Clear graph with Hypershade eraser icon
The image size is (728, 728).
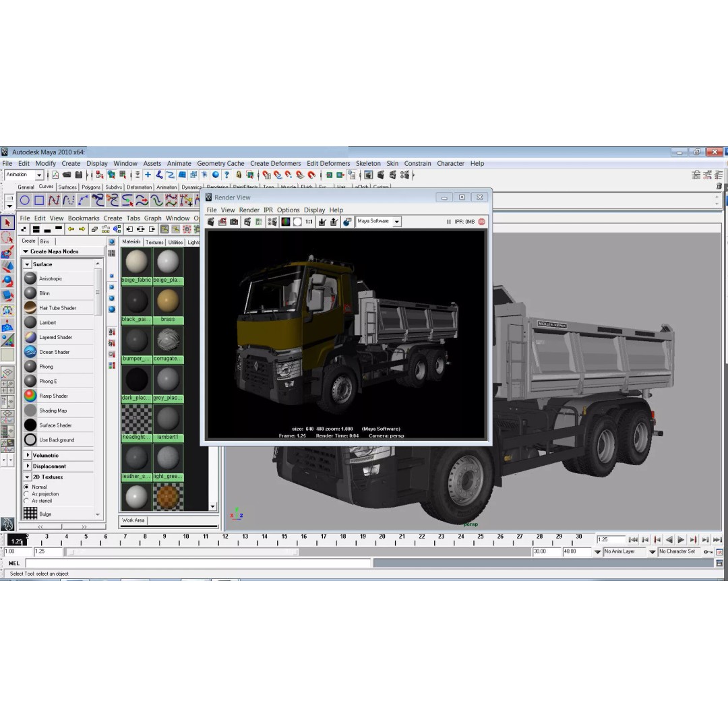95,229
